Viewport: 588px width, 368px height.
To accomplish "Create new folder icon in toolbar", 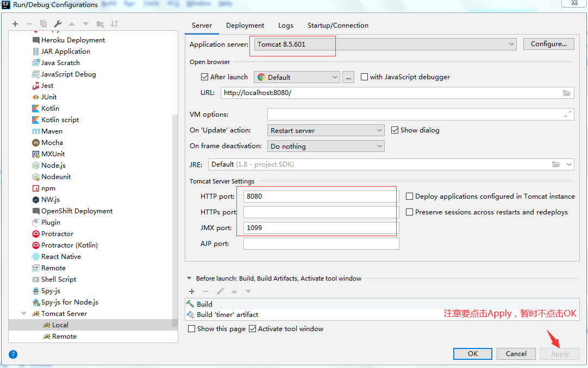I will coord(100,24).
